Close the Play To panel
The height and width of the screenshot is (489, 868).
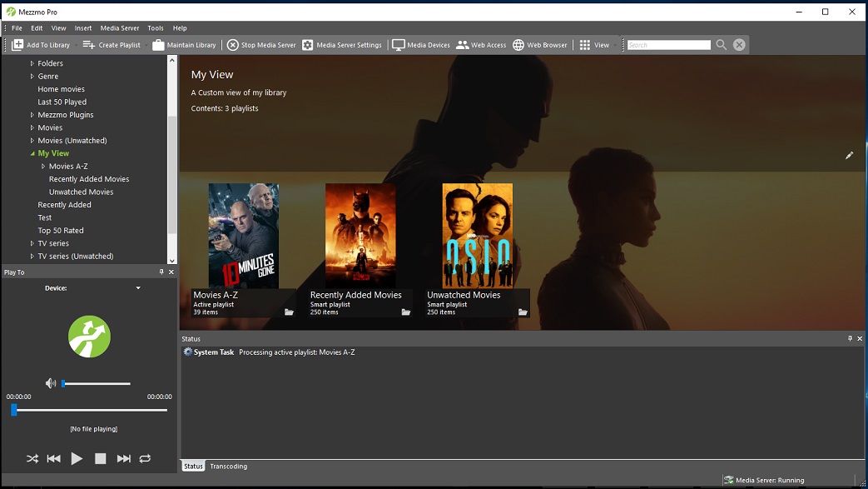pyautogui.click(x=171, y=272)
